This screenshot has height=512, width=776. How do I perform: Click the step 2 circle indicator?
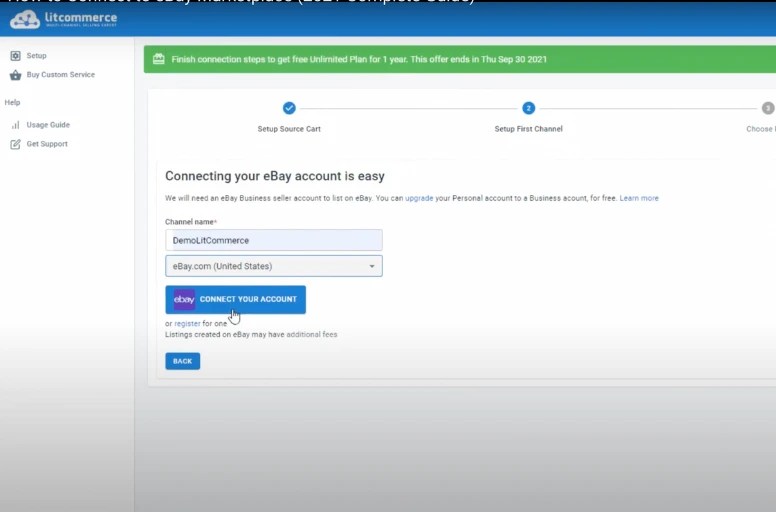[528, 108]
